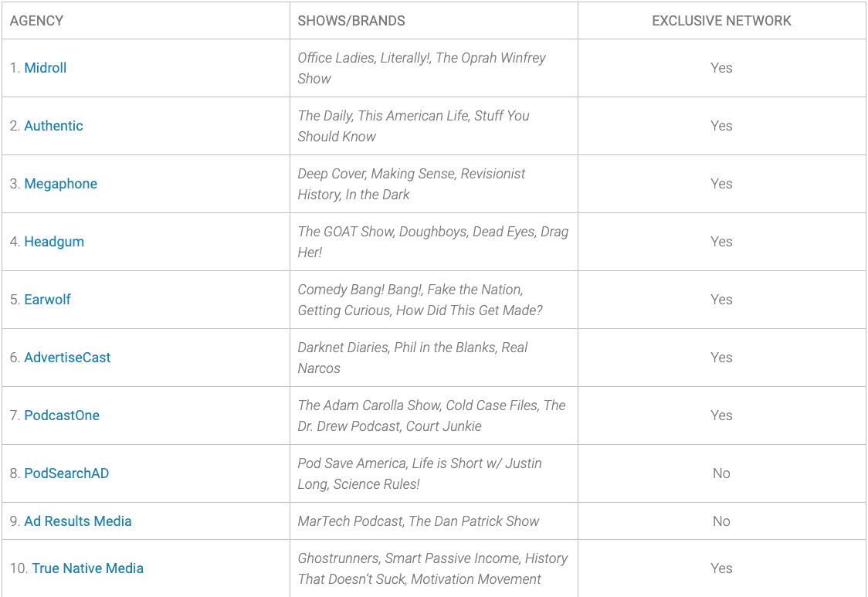Visit the Headgum link
868x597 pixels.
[x=54, y=242]
